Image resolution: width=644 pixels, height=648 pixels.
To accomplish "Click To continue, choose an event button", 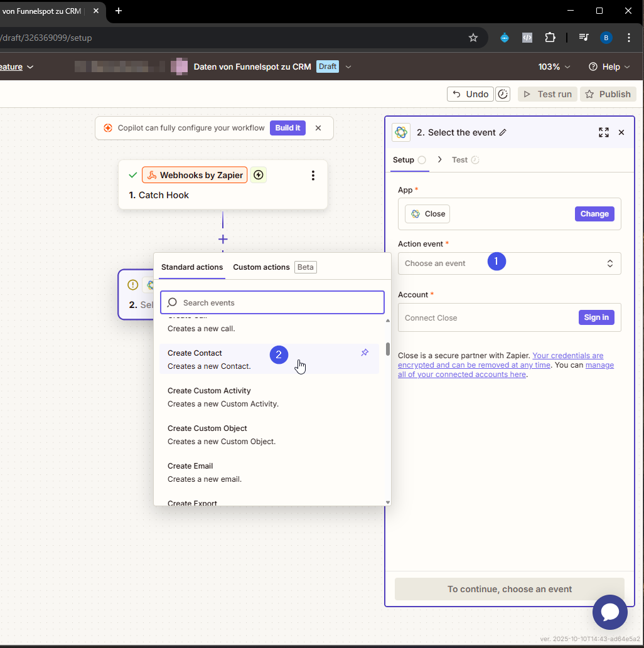I will click(509, 589).
